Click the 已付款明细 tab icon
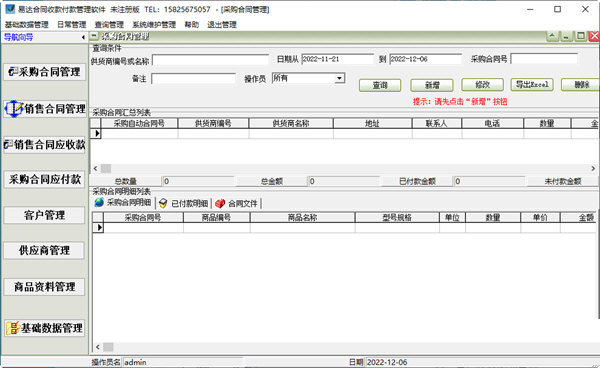Image resolution: width=600 pixels, height=368 pixels. click(x=163, y=203)
